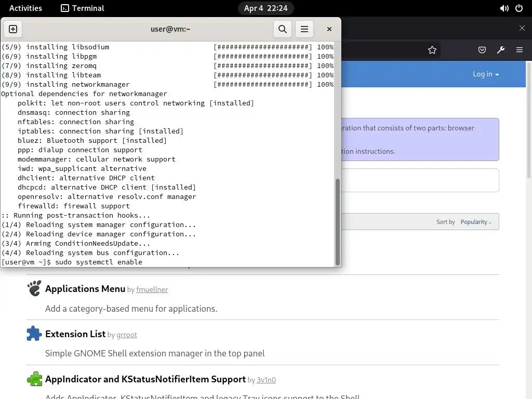Click the 'modemmanager: cellular network support' line
Image resolution: width=532 pixels, height=399 pixels.
[x=97, y=159]
